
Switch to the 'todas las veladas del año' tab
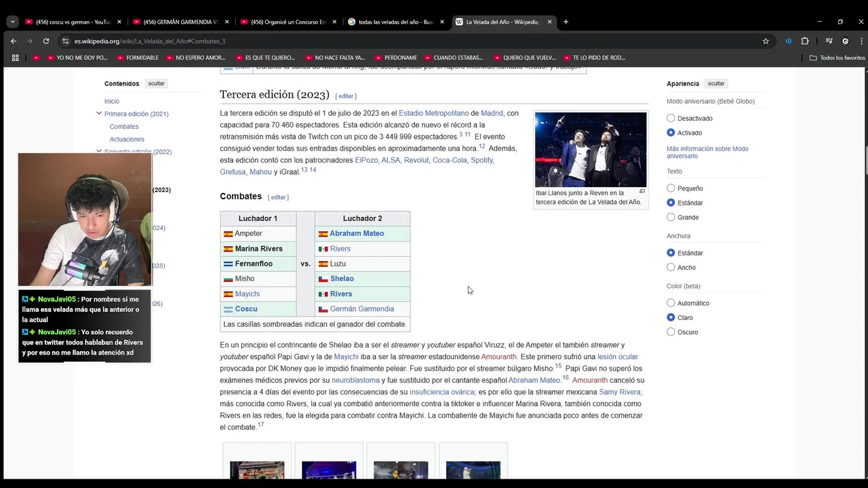pos(395,22)
